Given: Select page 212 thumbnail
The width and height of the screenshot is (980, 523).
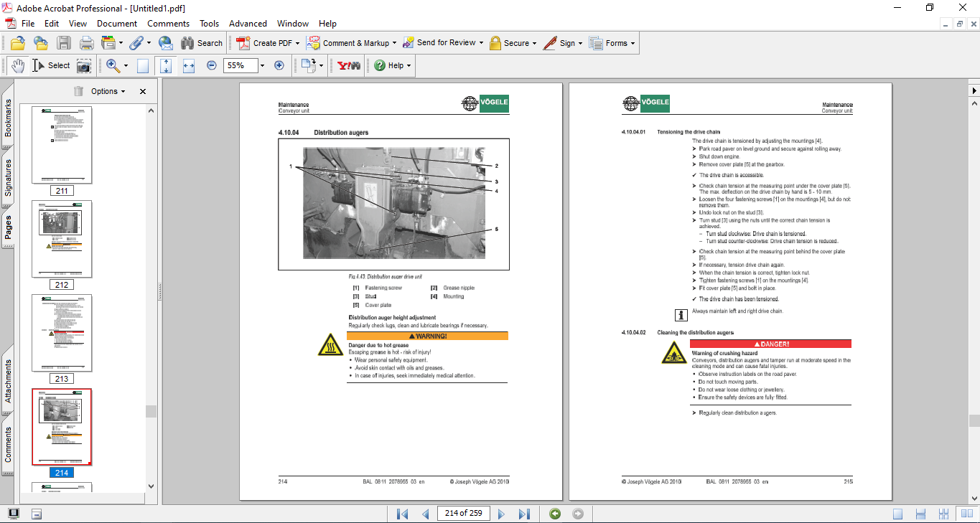Looking at the screenshot, I should click(x=62, y=239).
